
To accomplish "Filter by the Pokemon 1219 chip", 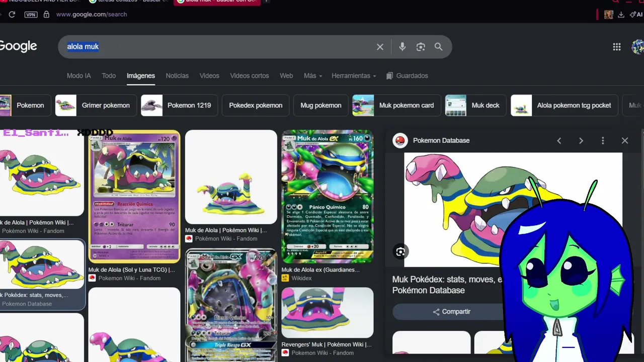I will (179, 106).
